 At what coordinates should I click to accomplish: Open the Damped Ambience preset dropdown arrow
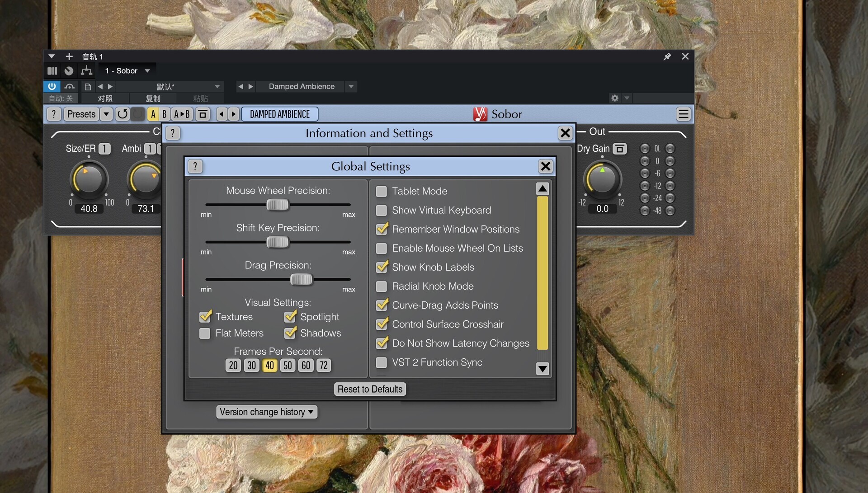coord(351,86)
